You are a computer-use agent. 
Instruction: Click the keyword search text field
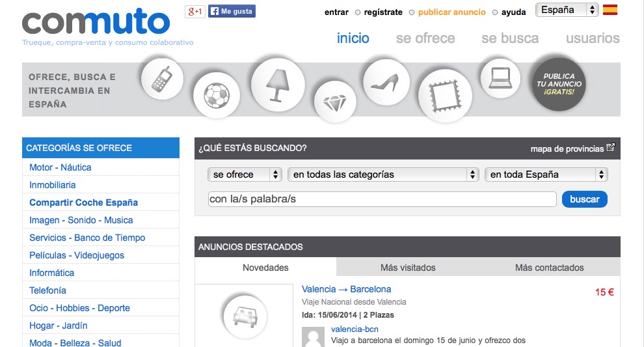point(382,199)
